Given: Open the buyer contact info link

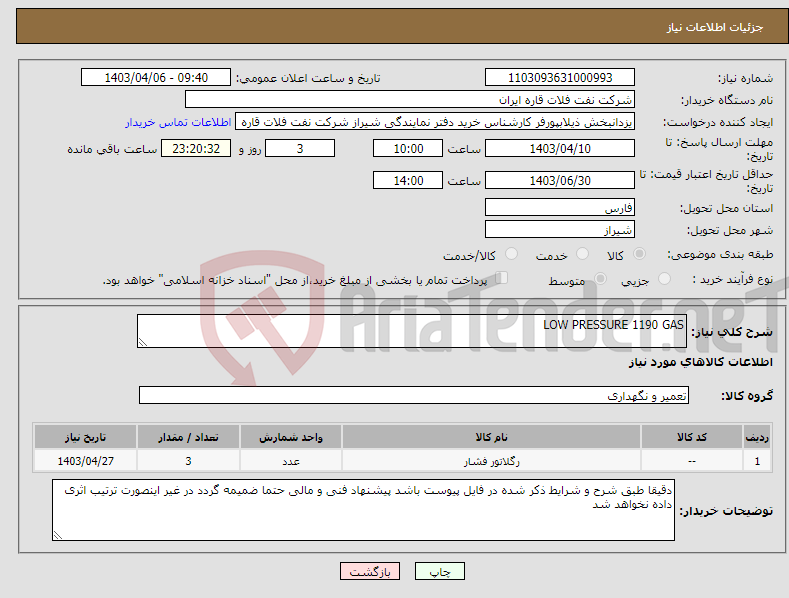Looking at the screenshot, I should tap(178, 122).
